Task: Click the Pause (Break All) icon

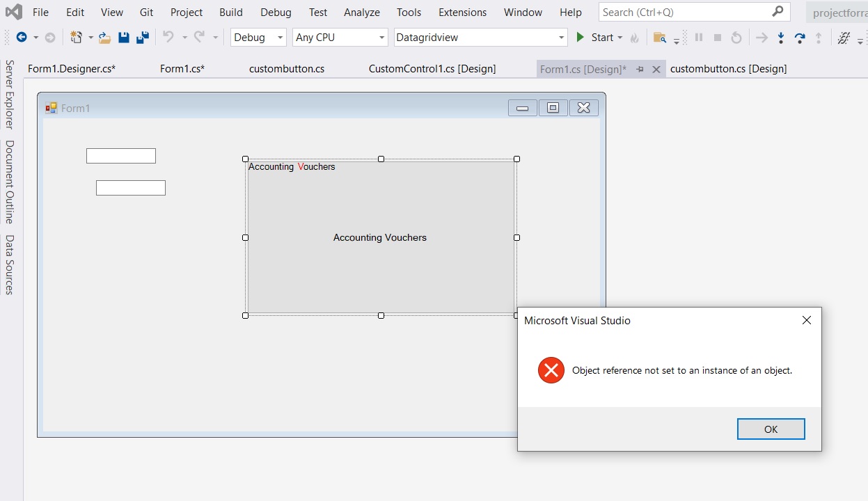Action: click(699, 38)
